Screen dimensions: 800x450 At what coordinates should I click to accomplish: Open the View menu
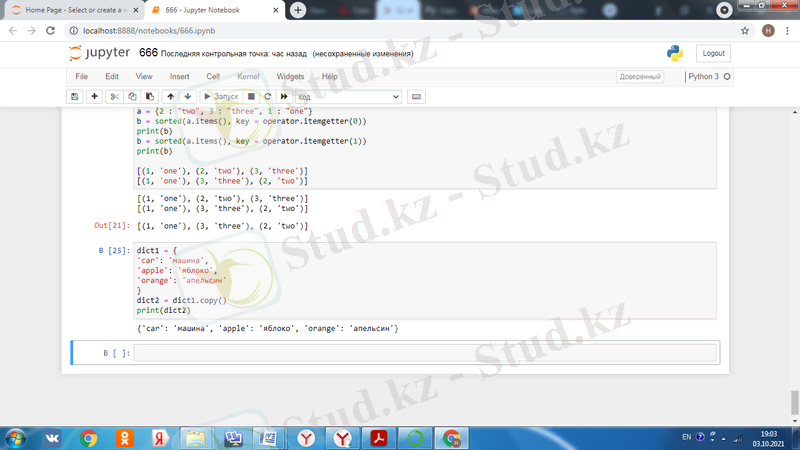click(x=144, y=77)
